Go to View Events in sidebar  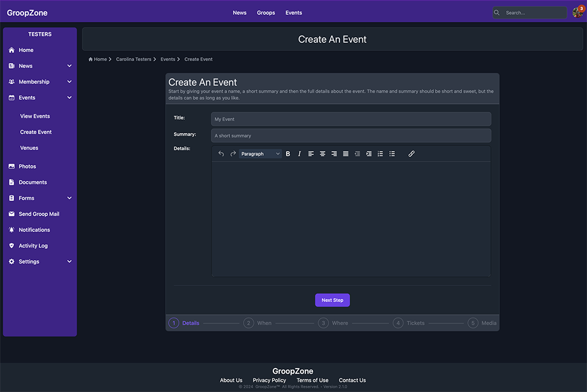coord(35,116)
